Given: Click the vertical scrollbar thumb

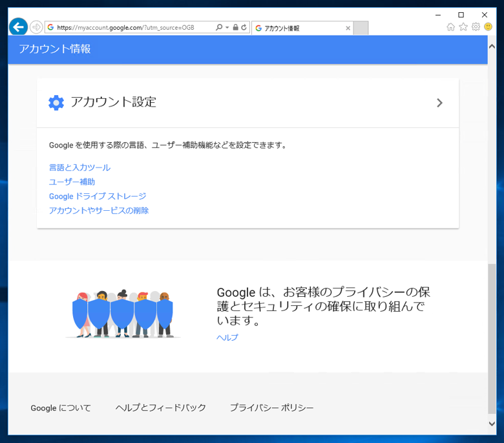Looking at the screenshot, I should pos(492,339).
